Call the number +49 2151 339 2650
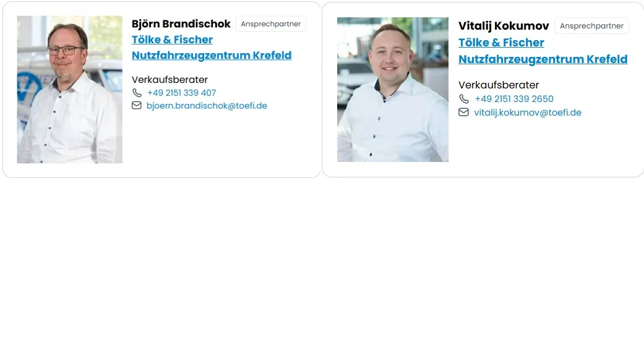This screenshot has width=644, height=340. tap(514, 99)
